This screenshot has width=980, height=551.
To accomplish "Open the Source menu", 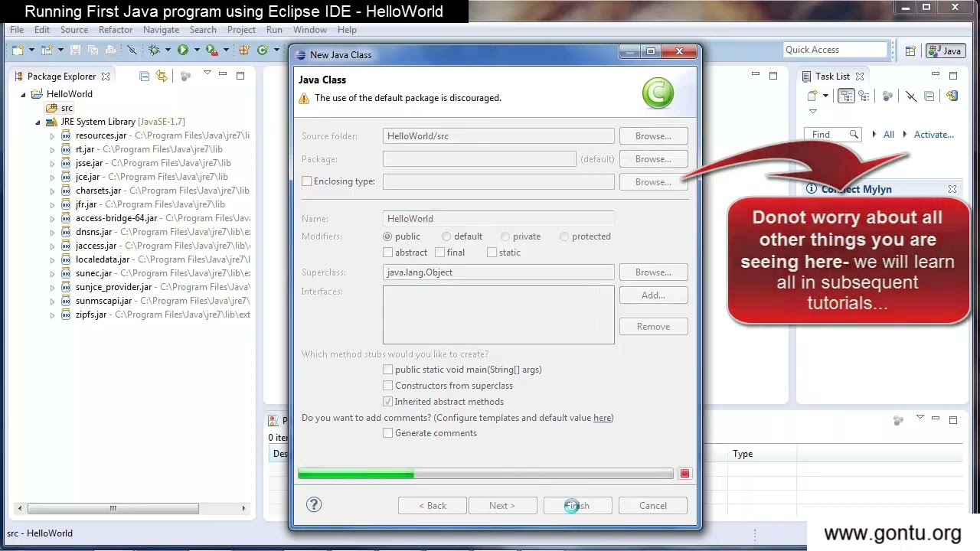I will (x=74, y=30).
